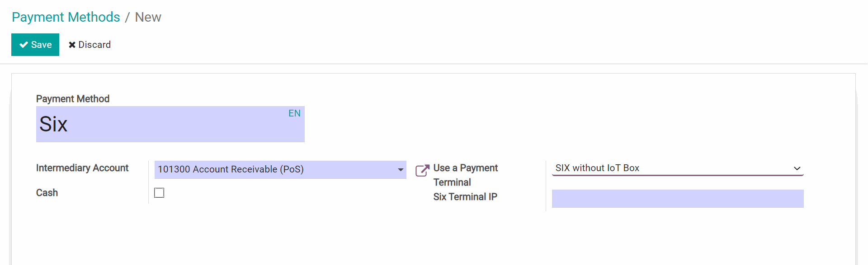
Task: Focus the Six Terminal IP input field
Action: 677,199
